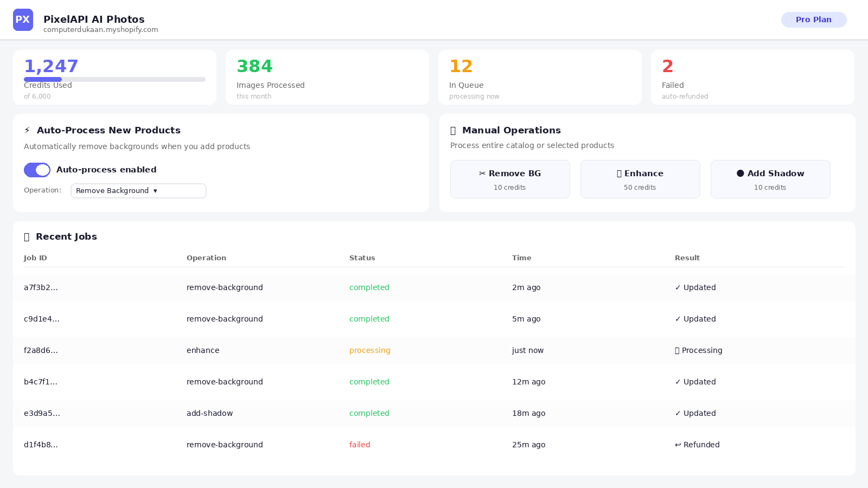Click the Recent Jobs heading icon
This screenshot has width=868, height=488.
[27, 237]
